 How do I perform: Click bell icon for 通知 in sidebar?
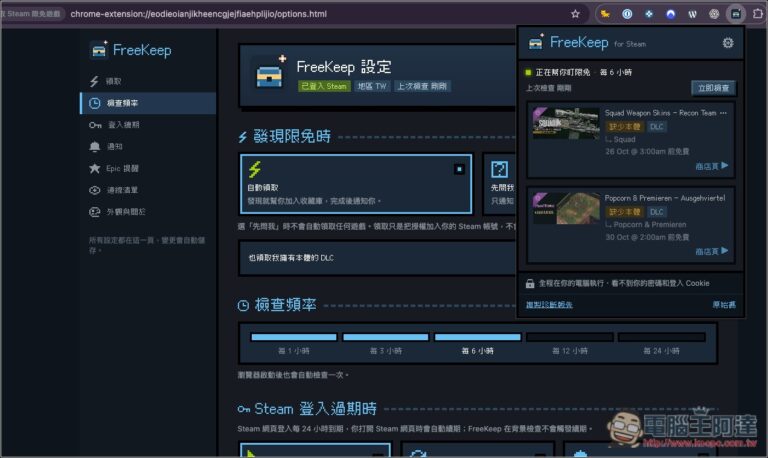pos(95,146)
